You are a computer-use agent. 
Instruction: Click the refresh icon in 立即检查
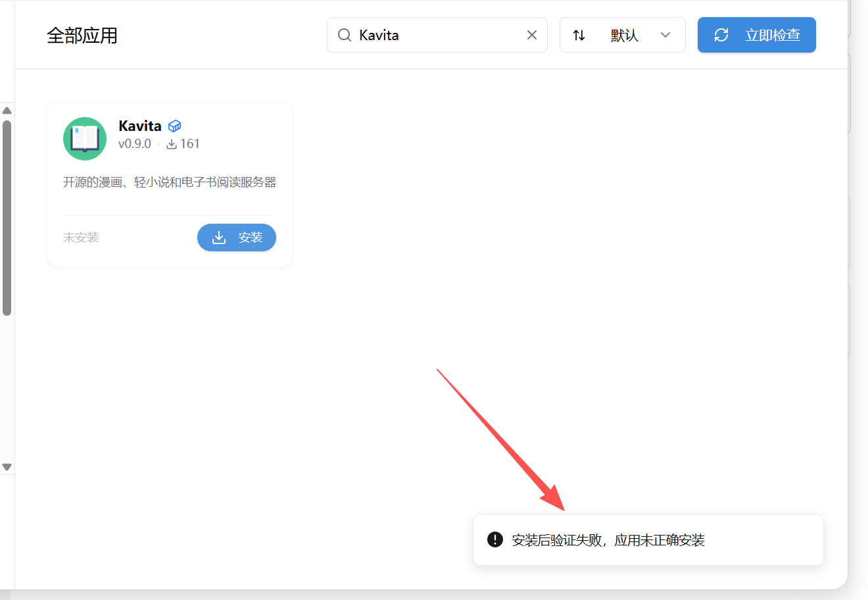[x=721, y=35]
